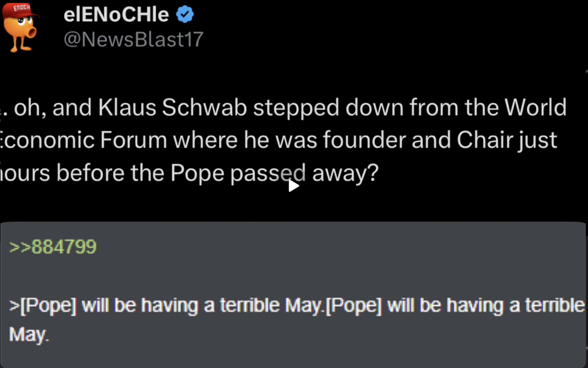Click the final "May." on last line
This screenshot has height=368, width=588.
coord(29,334)
